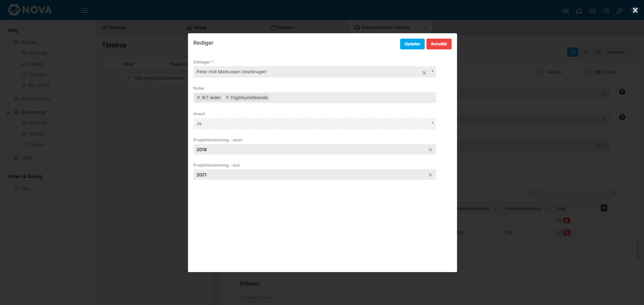Click Tilføj ny note på reference
Image resolution: width=644 pixels, height=305 pixels.
pyautogui.click(x=155, y=78)
